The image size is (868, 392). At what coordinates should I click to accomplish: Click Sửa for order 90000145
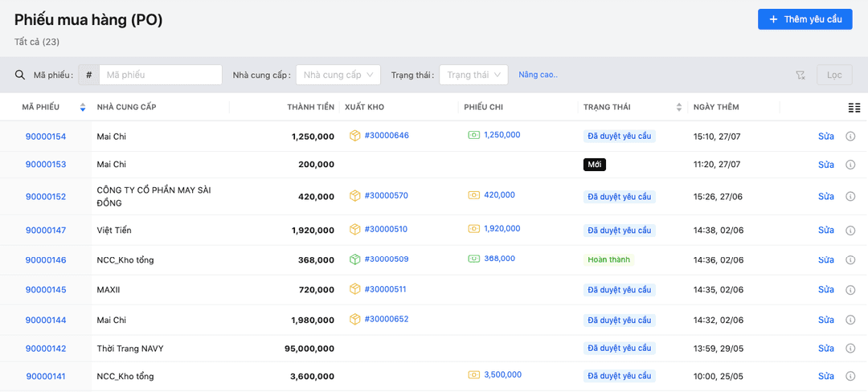click(825, 290)
